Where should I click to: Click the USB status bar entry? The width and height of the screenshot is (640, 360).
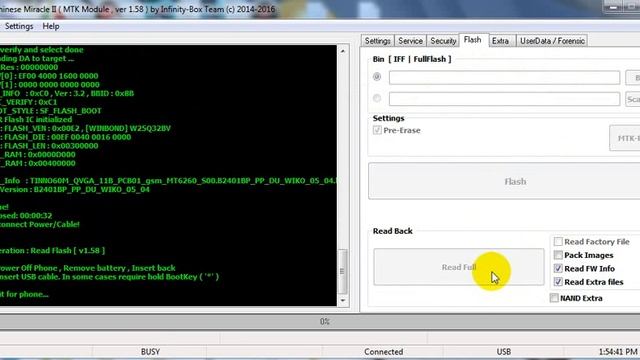tap(504, 351)
